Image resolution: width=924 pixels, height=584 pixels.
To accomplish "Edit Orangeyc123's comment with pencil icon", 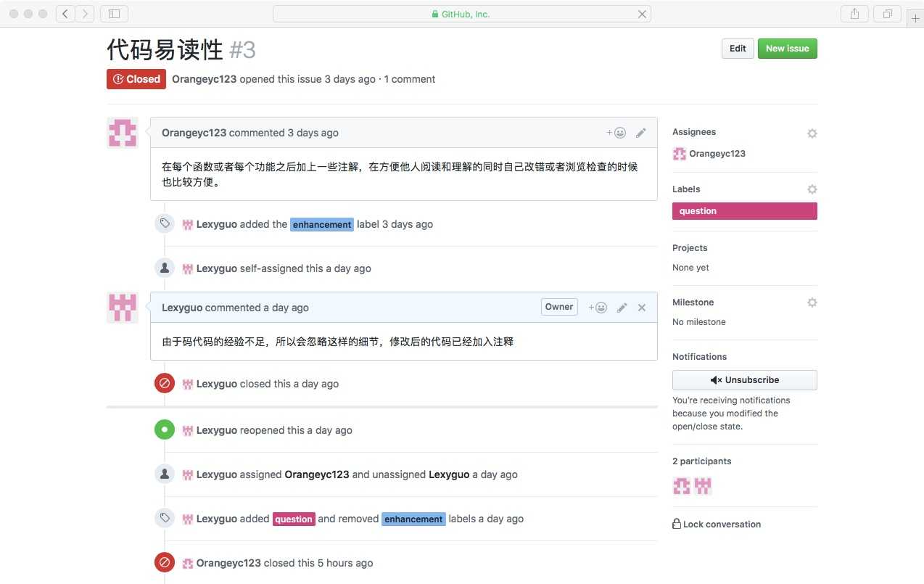I will click(x=641, y=133).
